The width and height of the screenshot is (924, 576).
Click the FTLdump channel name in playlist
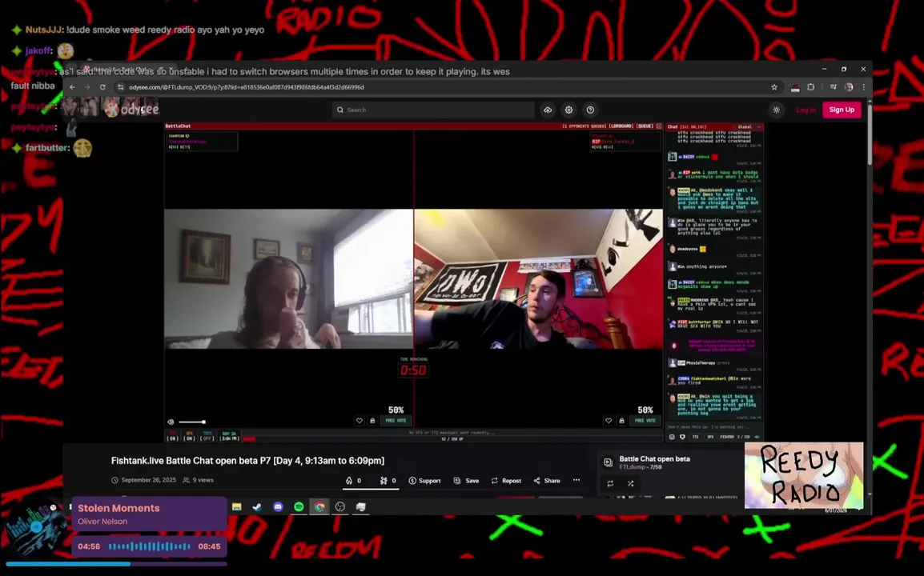[632, 467]
